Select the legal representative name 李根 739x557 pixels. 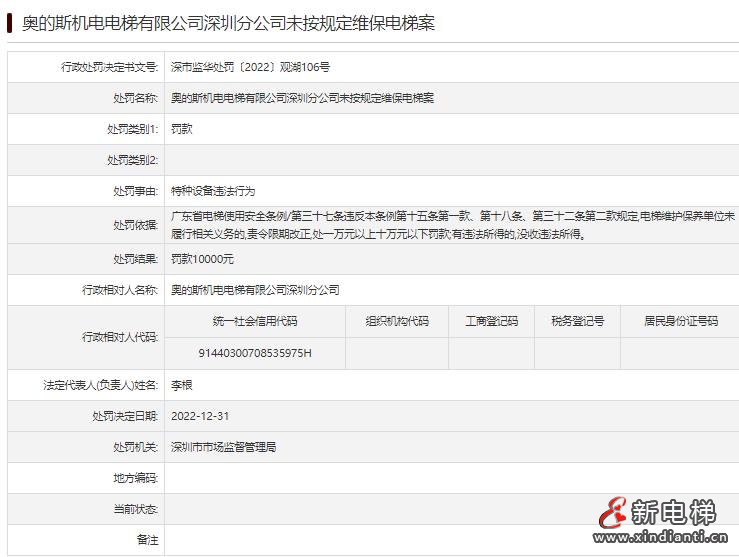point(182,385)
